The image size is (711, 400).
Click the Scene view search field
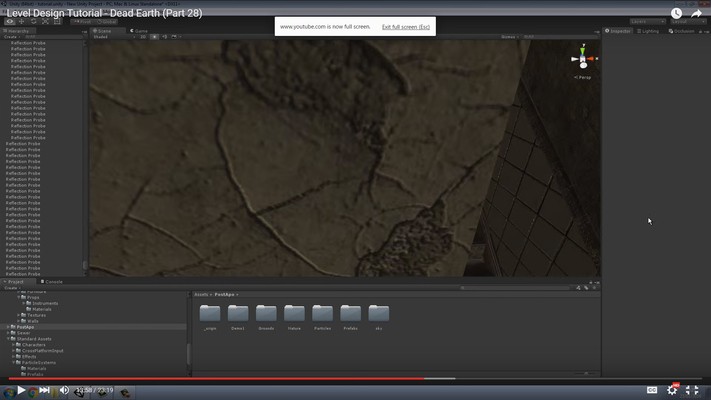coord(559,37)
